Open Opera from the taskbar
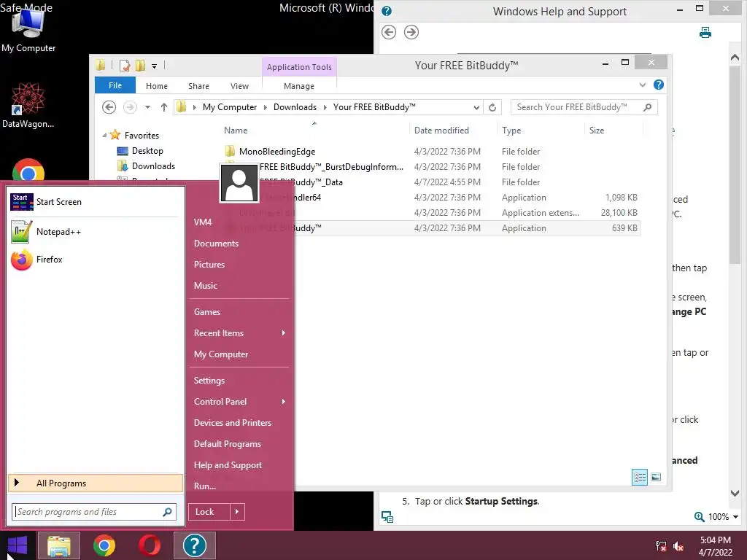747x560 pixels. [150, 545]
